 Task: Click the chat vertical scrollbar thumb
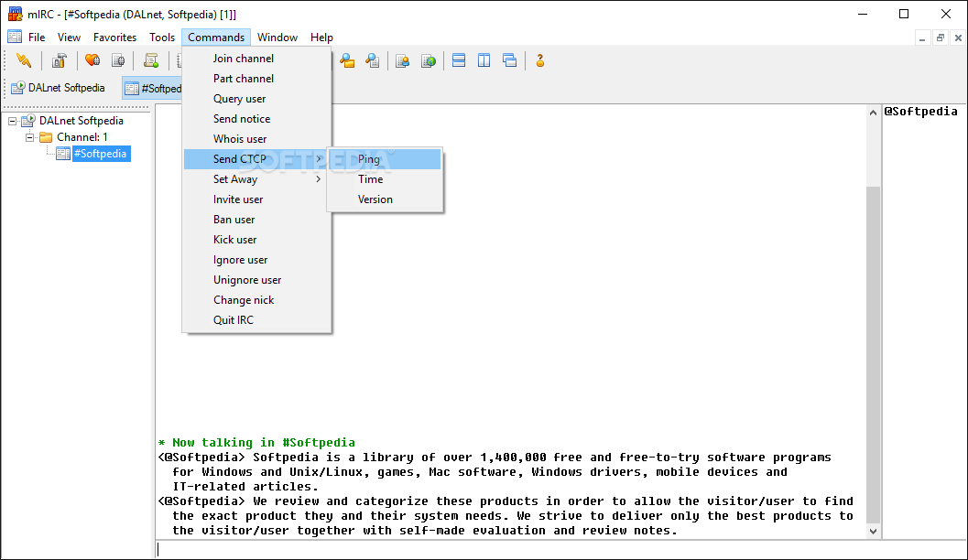[873, 355]
